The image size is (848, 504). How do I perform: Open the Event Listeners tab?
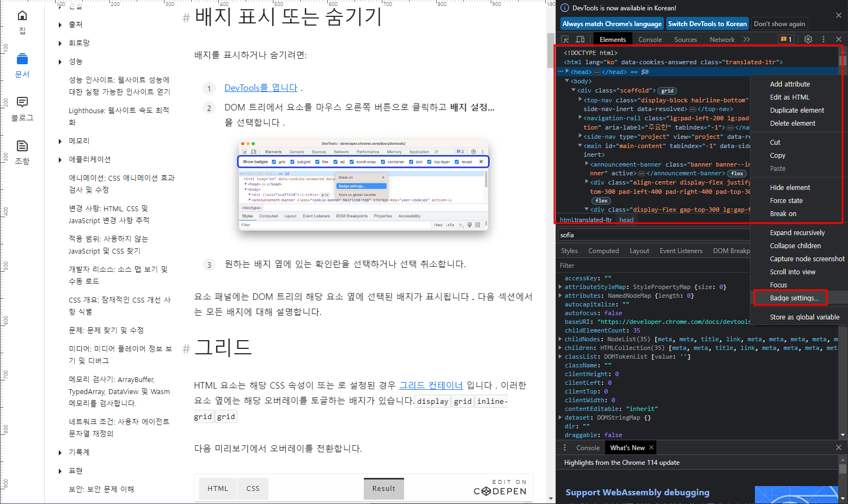681,251
